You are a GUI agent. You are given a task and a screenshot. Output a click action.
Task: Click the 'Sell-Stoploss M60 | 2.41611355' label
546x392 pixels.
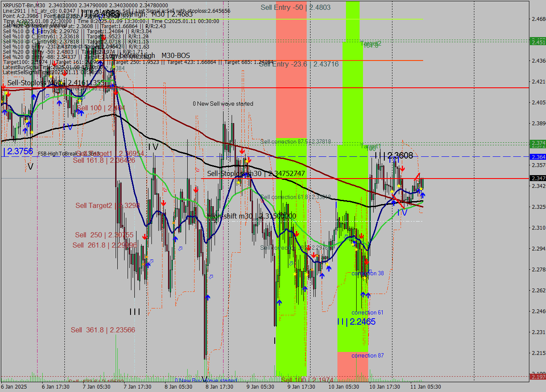pyautogui.click(x=55, y=83)
